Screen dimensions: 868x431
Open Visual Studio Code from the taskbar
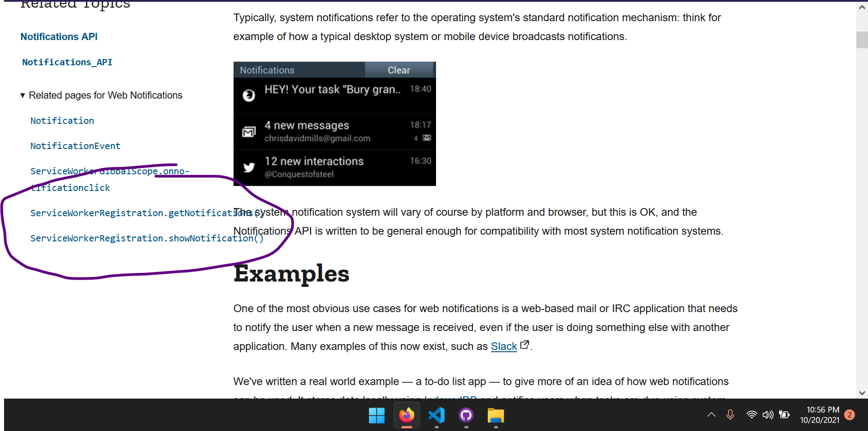click(436, 415)
